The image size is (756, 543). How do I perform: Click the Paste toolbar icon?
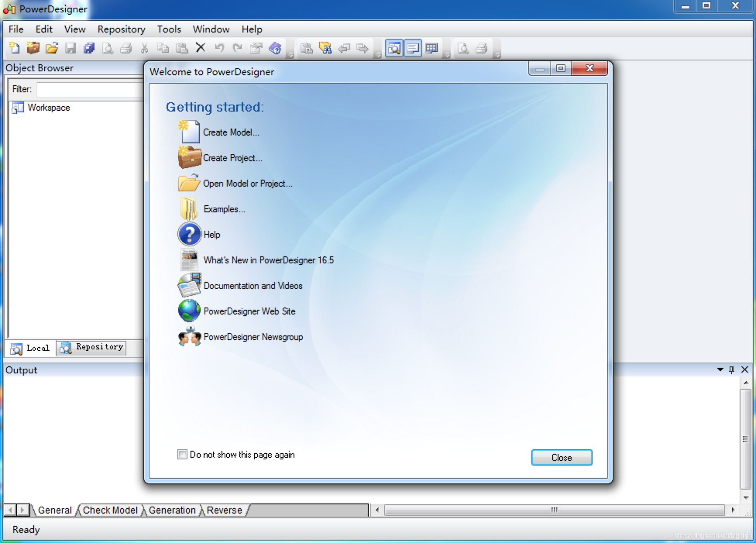click(x=182, y=48)
